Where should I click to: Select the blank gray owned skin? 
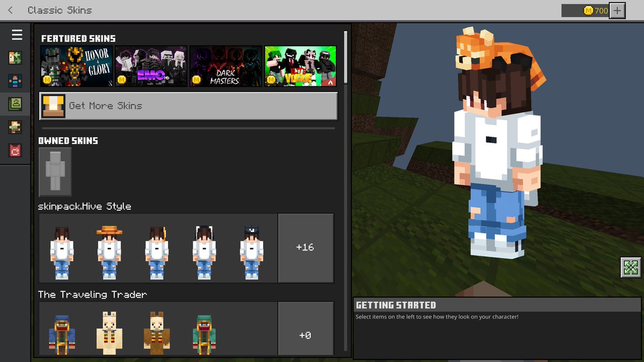tap(55, 172)
